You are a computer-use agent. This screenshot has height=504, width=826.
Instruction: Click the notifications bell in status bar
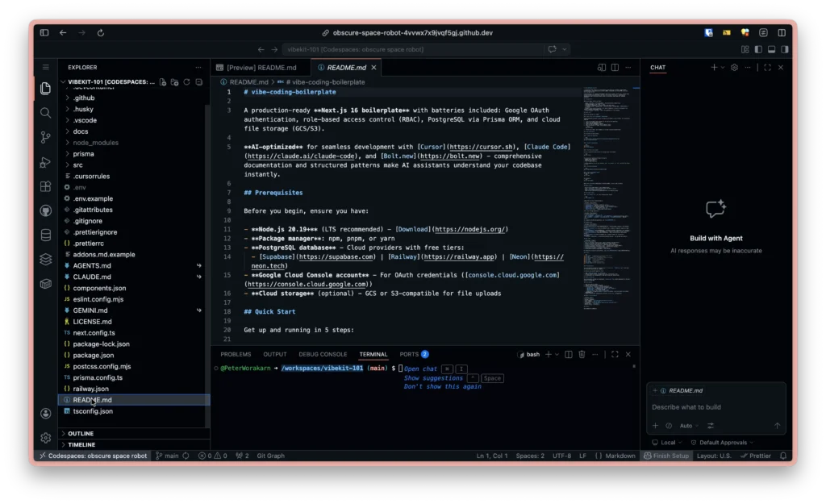click(x=783, y=456)
